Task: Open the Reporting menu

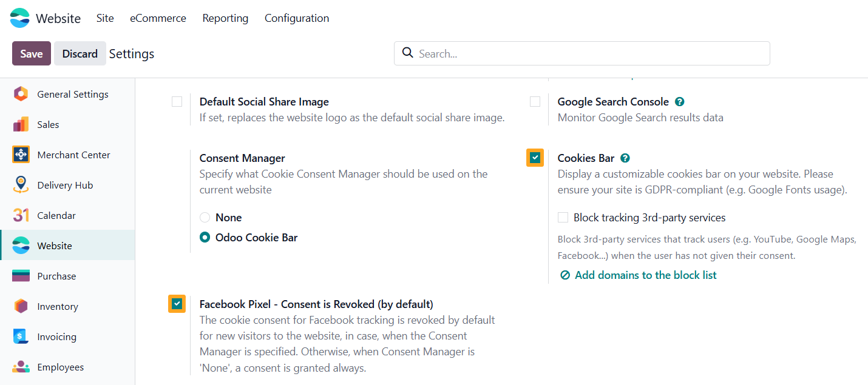Action: pyautogui.click(x=225, y=18)
